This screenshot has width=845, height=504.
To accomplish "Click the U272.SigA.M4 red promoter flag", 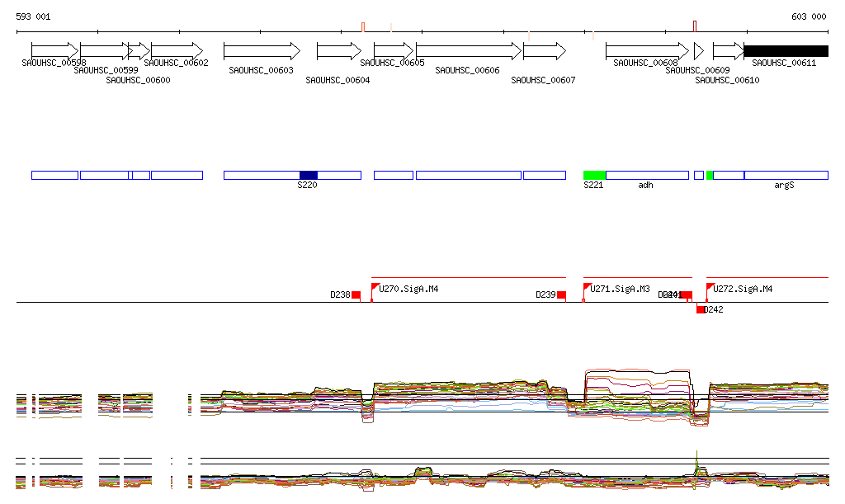I will click(710, 287).
